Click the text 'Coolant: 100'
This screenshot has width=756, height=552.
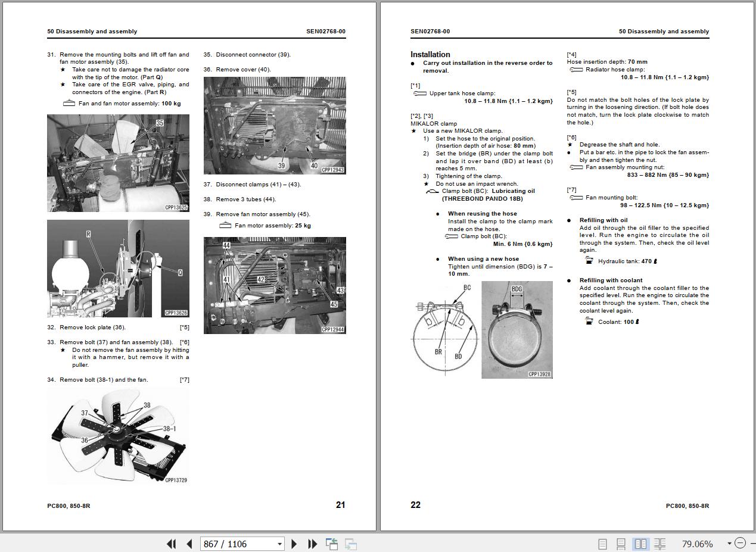pyautogui.click(x=618, y=322)
